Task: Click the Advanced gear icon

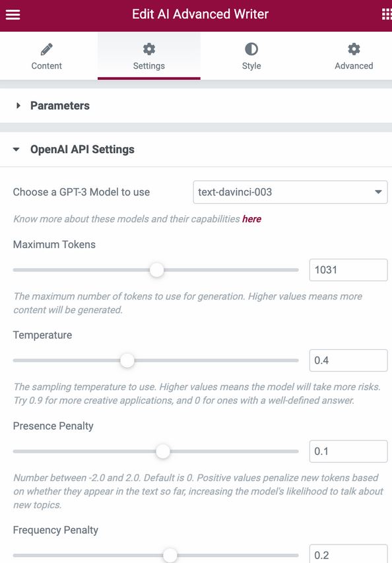Action: coord(354,50)
